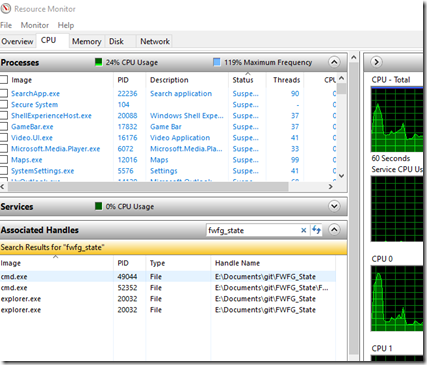Image resolution: width=427 pixels, height=365 pixels.
Task: Sort handles by Image column header
Action: click(57, 263)
